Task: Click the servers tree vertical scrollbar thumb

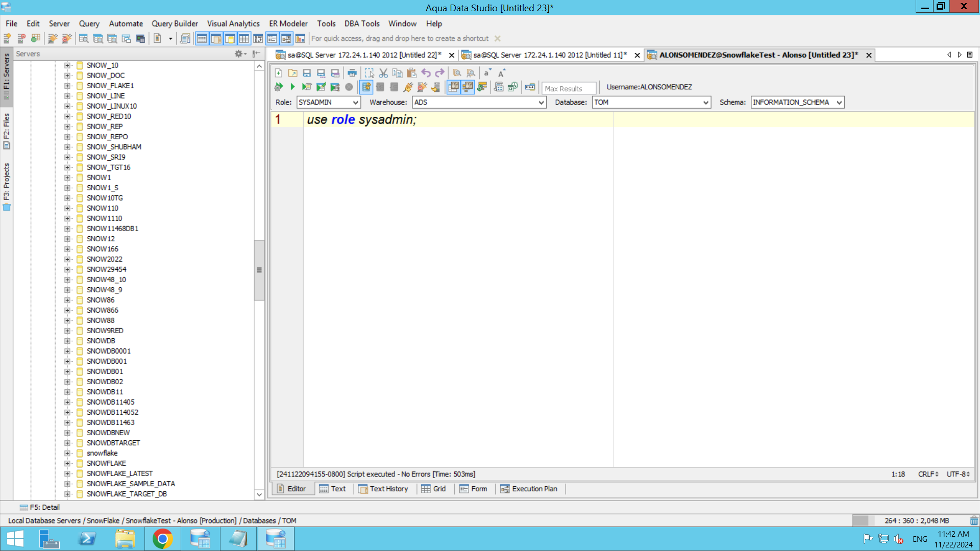Action: (x=259, y=270)
